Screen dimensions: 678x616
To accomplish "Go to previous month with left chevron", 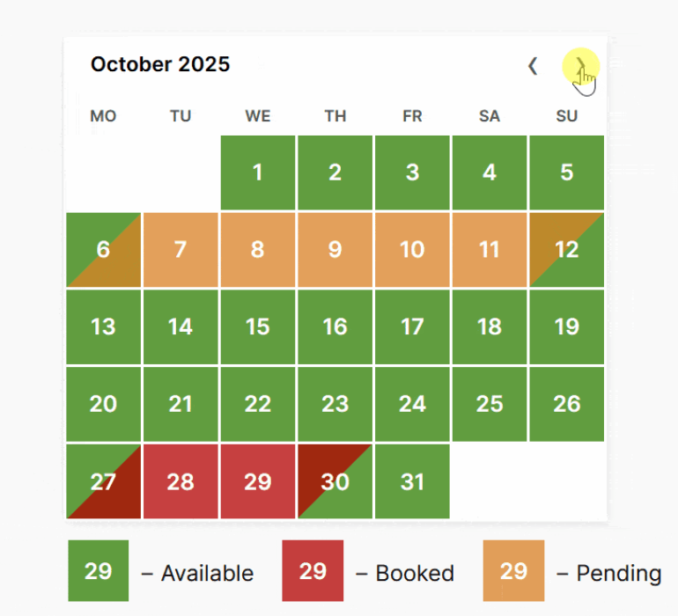I will [x=533, y=66].
